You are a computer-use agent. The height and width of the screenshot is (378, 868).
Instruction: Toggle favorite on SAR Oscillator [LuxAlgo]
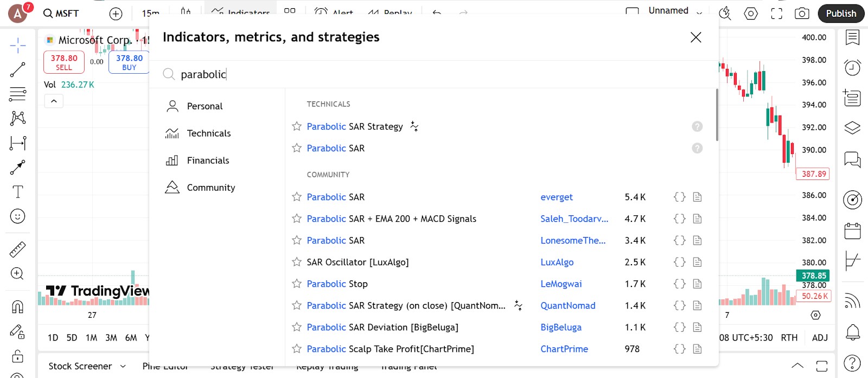tap(297, 262)
